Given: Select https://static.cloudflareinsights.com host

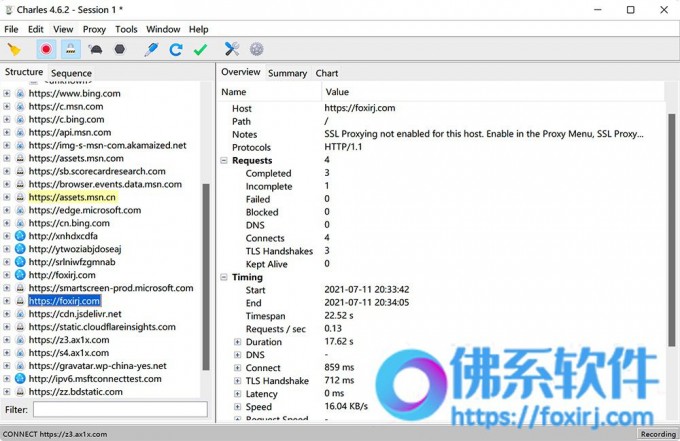Looking at the screenshot, I should [102, 327].
